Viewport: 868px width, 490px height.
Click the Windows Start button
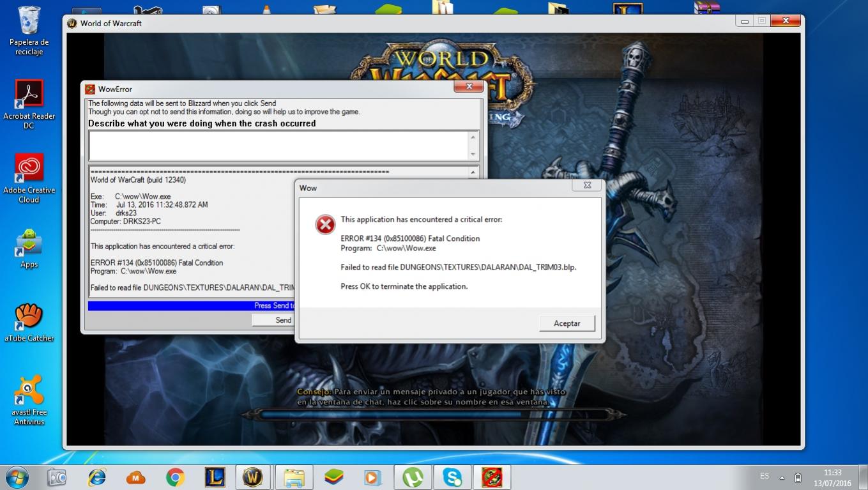[x=17, y=477]
